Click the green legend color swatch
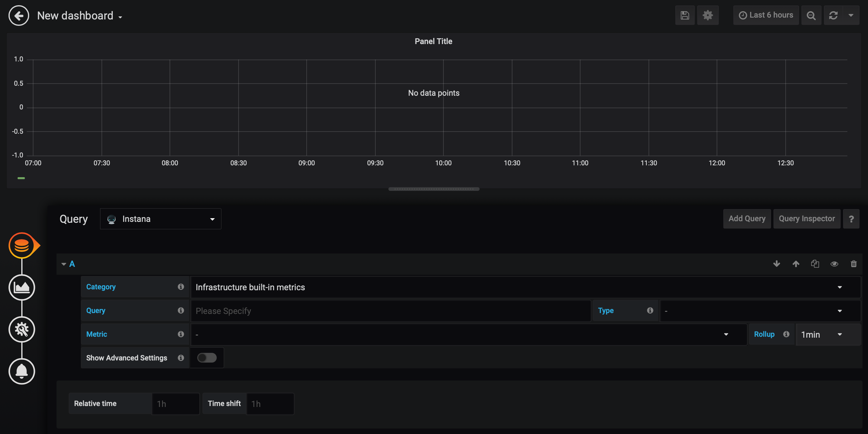Viewport: 868px width, 434px height. point(21,178)
